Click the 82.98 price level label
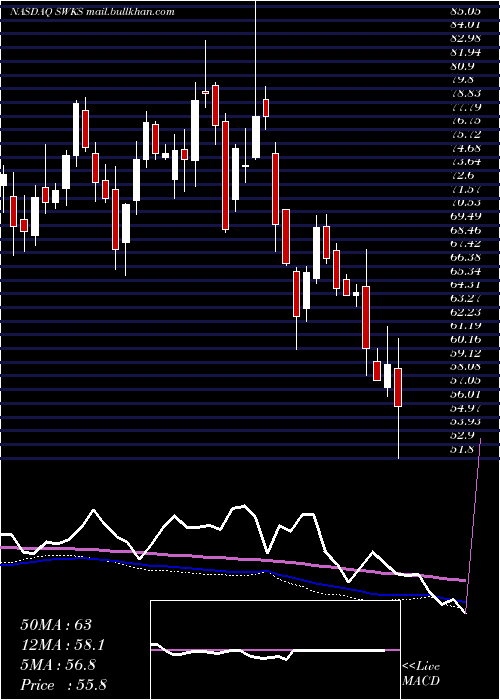The width and height of the screenshot is (500, 700). 466,39
